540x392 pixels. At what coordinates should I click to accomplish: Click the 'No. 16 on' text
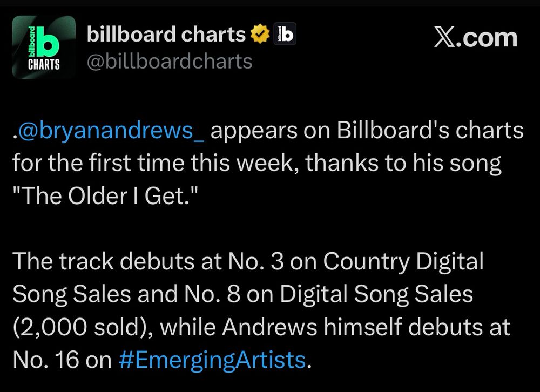tap(61, 359)
